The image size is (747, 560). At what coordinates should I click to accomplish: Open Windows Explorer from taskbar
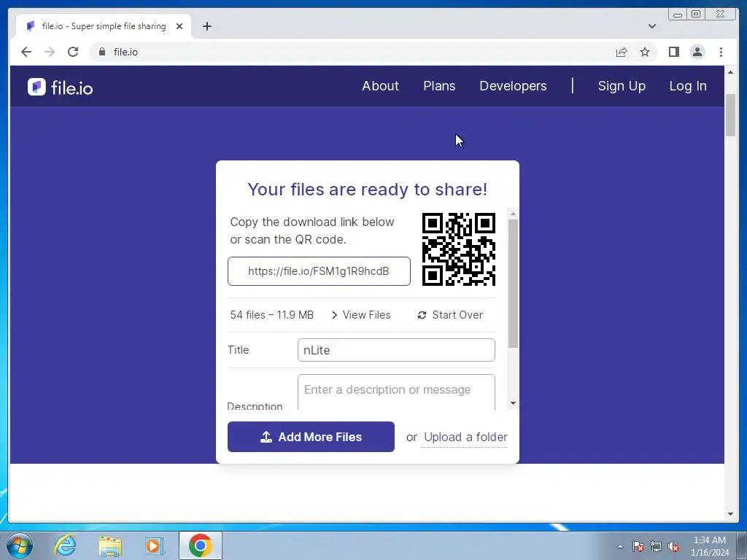point(110,545)
